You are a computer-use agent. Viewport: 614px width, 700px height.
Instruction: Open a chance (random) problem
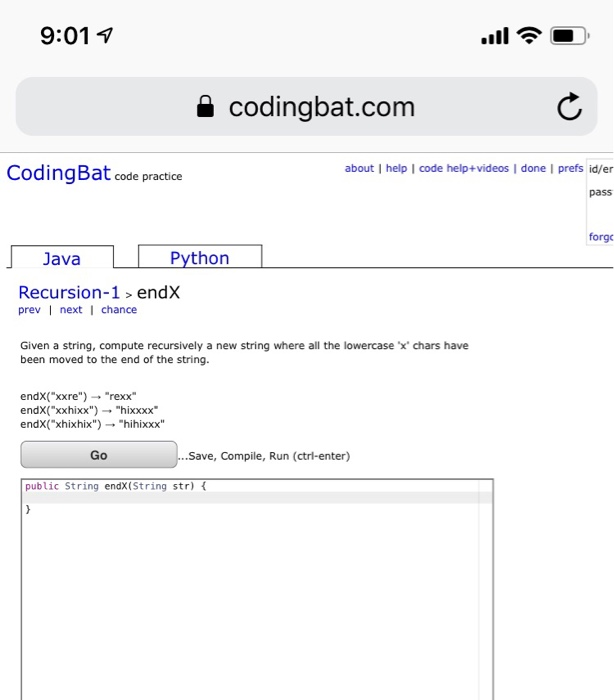click(119, 310)
